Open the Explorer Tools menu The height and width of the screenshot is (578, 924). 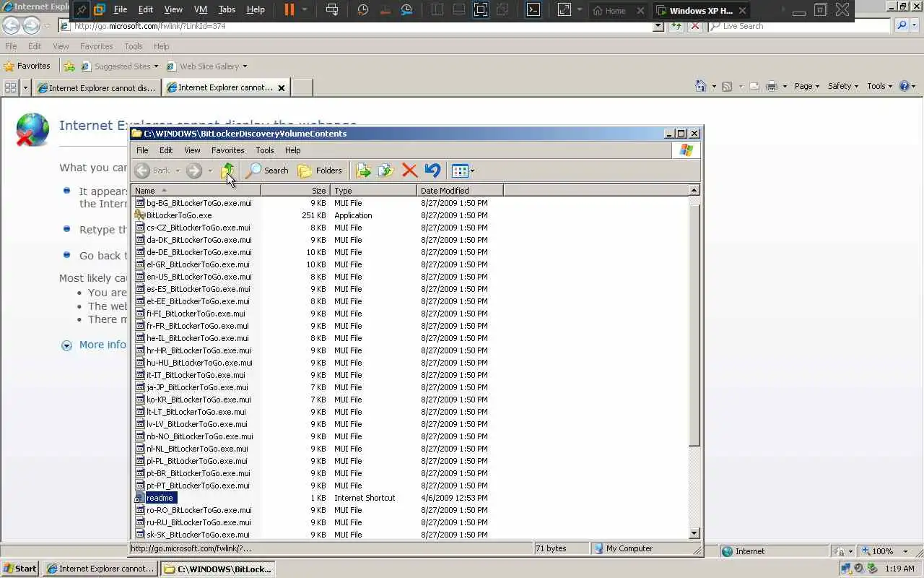tap(264, 150)
